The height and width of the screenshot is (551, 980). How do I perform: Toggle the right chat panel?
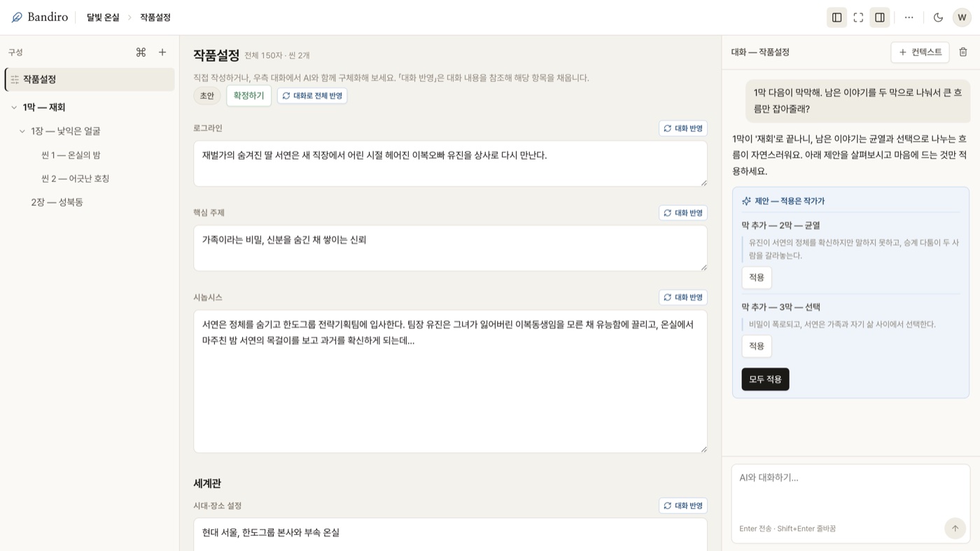click(880, 18)
